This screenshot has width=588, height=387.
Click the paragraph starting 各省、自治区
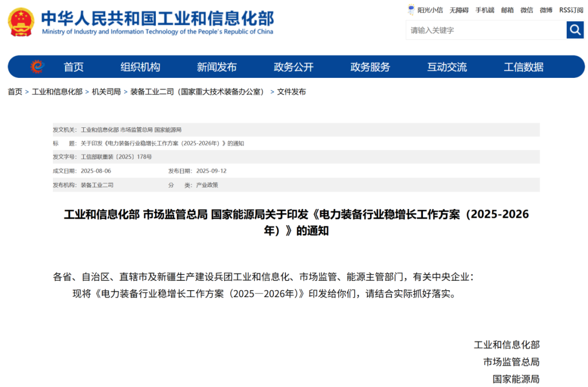pyautogui.click(x=264, y=277)
